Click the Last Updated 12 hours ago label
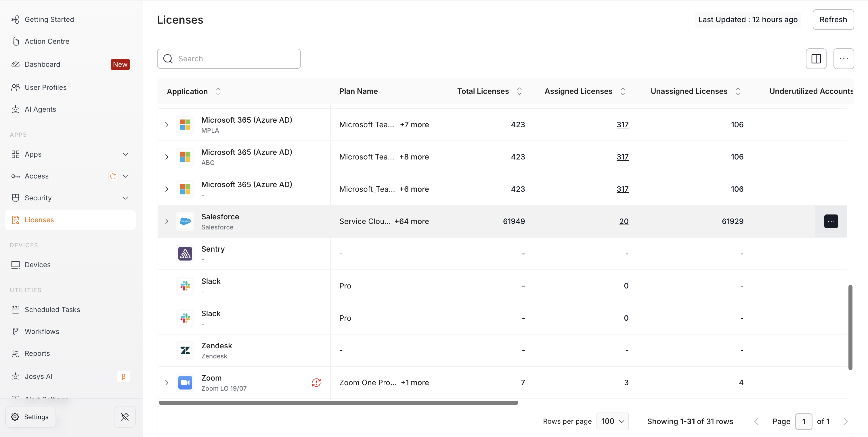Image resolution: width=868 pixels, height=437 pixels. pyautogui.click(x=748, y=20)
